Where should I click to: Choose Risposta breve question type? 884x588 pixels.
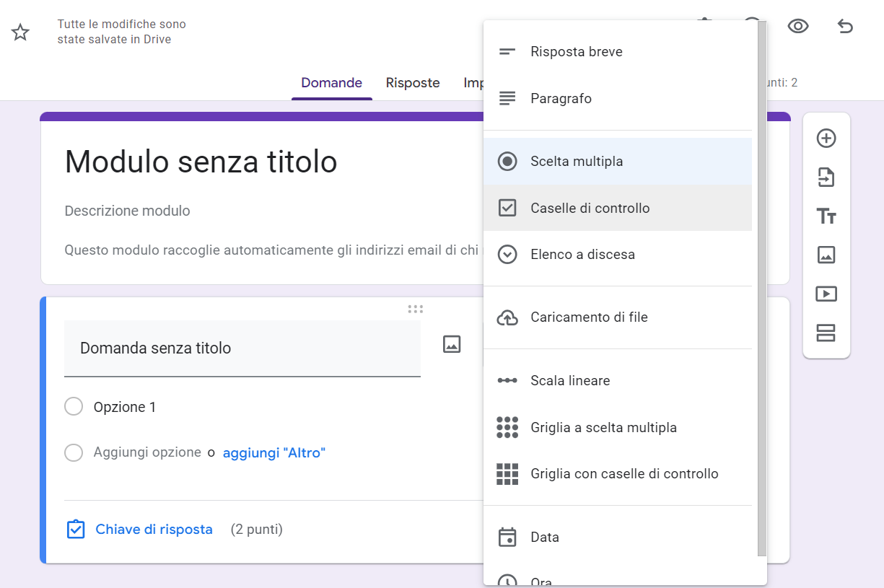(x=576, y=52)
